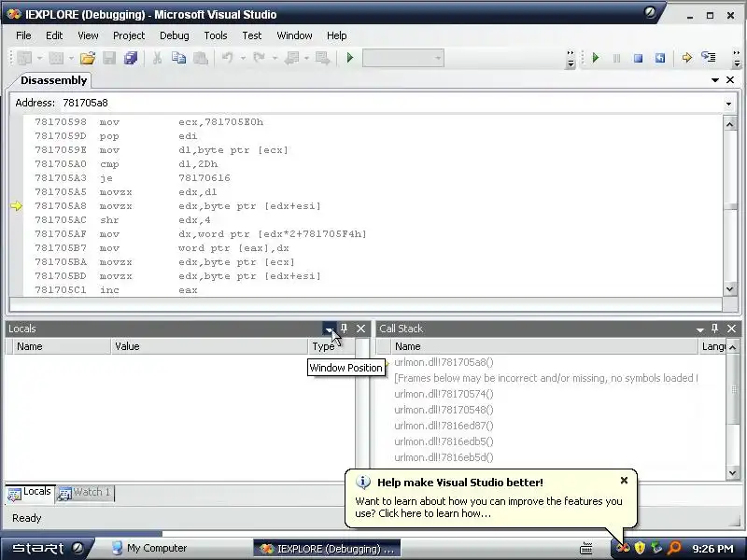Click the Value column header in Locals

(208, 346)
